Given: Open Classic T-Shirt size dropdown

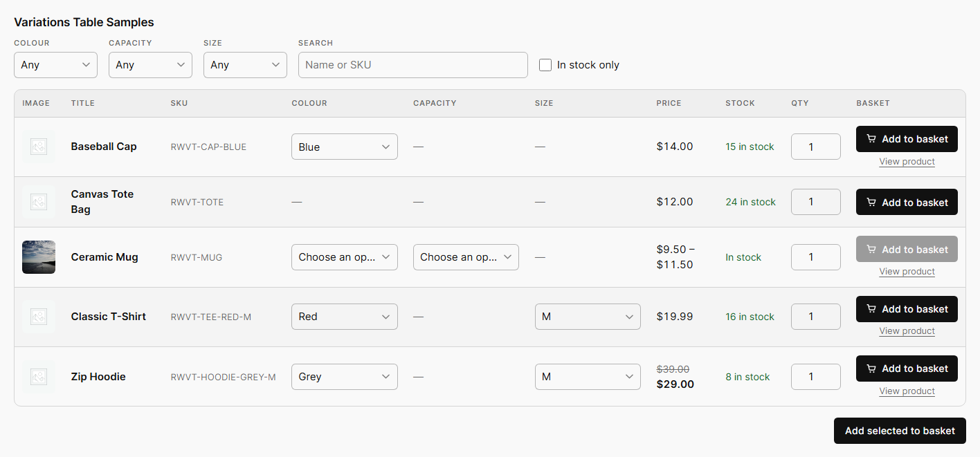Looking at the screenshot, I should tap(588, 317).
